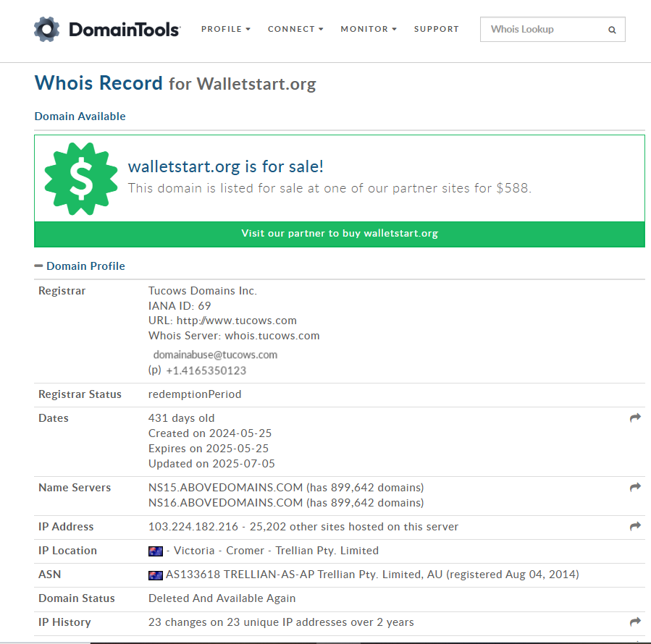Click the share arrow in the Dates row
This screenshot has height=644, width=651.
pyautogui.click(x=635, y=418)
